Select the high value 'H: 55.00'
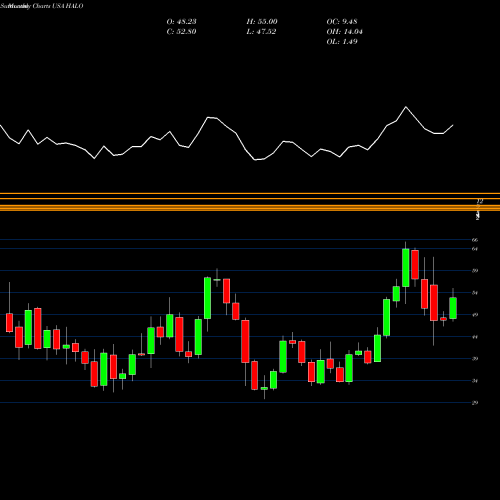This screenshot has height=500, width=500. tap(262, 22)
